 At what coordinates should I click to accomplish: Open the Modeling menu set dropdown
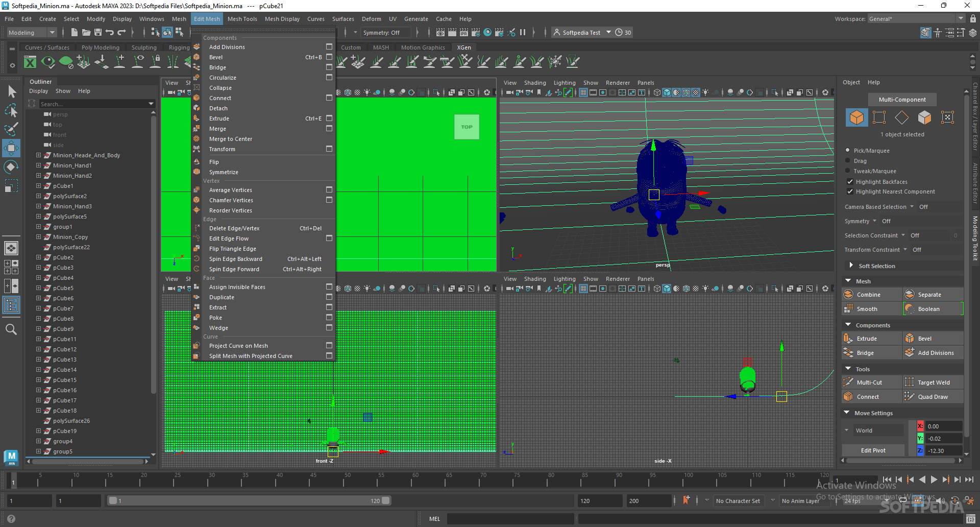click(32, 33)
